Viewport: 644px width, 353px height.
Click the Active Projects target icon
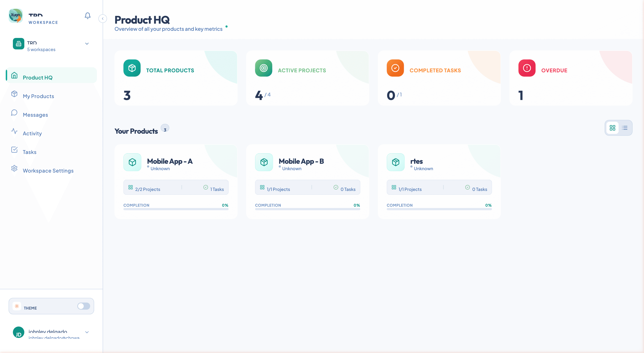pos(264,68)
